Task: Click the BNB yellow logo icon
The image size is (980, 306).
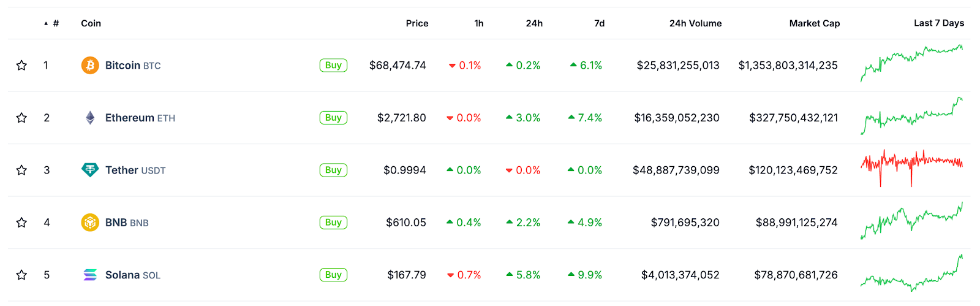Action: (90, 222)
